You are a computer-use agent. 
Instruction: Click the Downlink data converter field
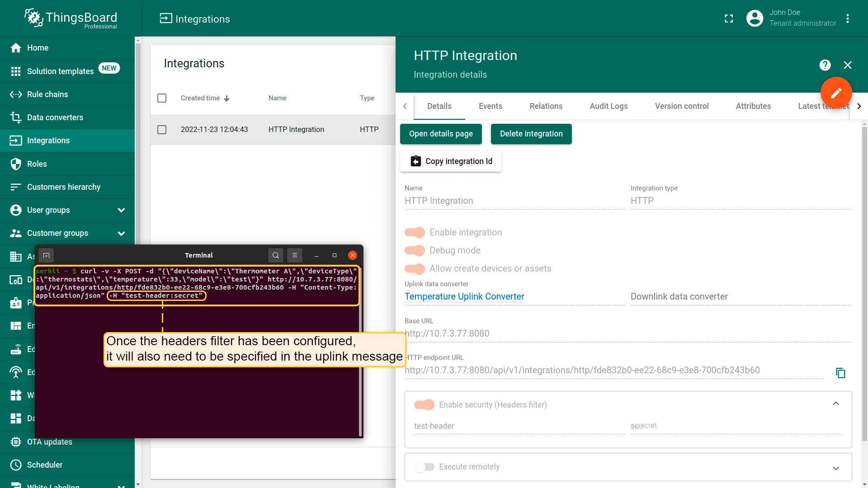[x=741, y=296]
